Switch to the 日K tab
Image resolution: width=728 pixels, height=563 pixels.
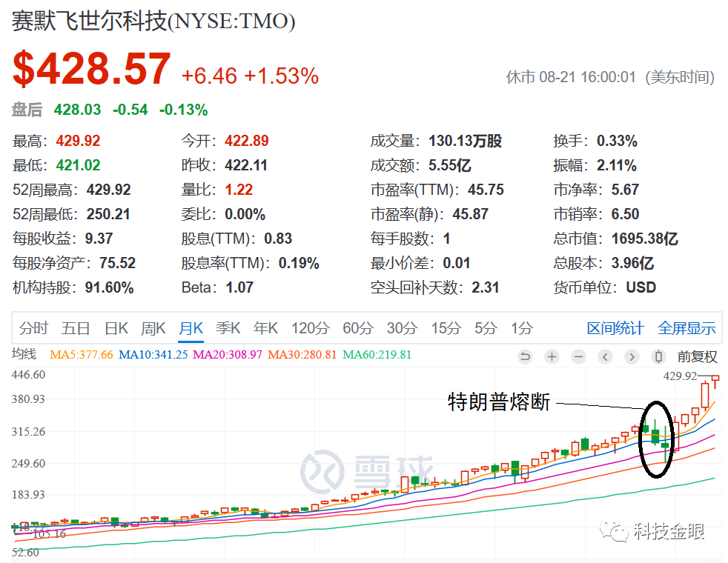[x=116, y=328]
